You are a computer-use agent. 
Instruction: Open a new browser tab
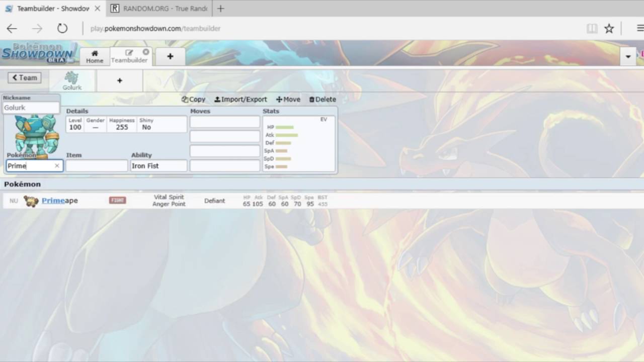pos(220,9)
